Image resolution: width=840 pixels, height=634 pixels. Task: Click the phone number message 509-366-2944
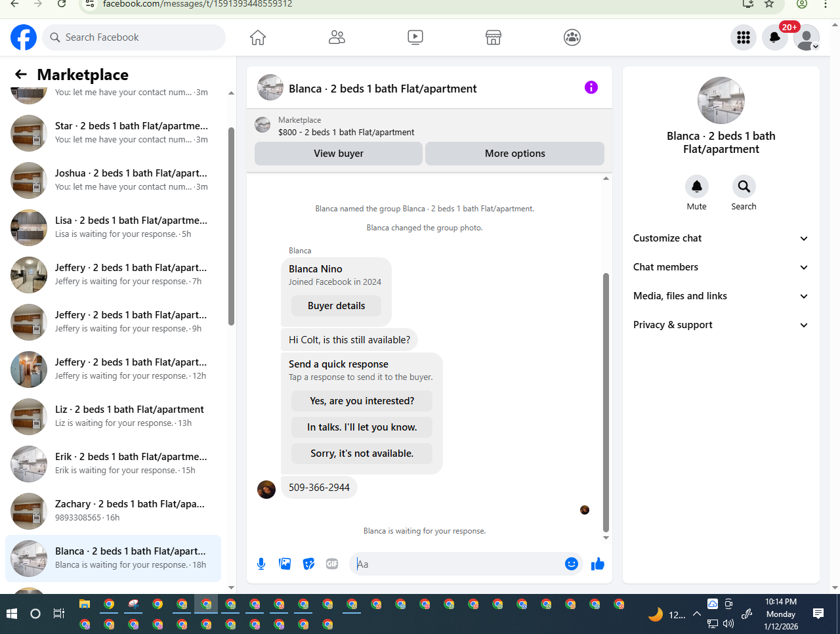pos(319,488)
